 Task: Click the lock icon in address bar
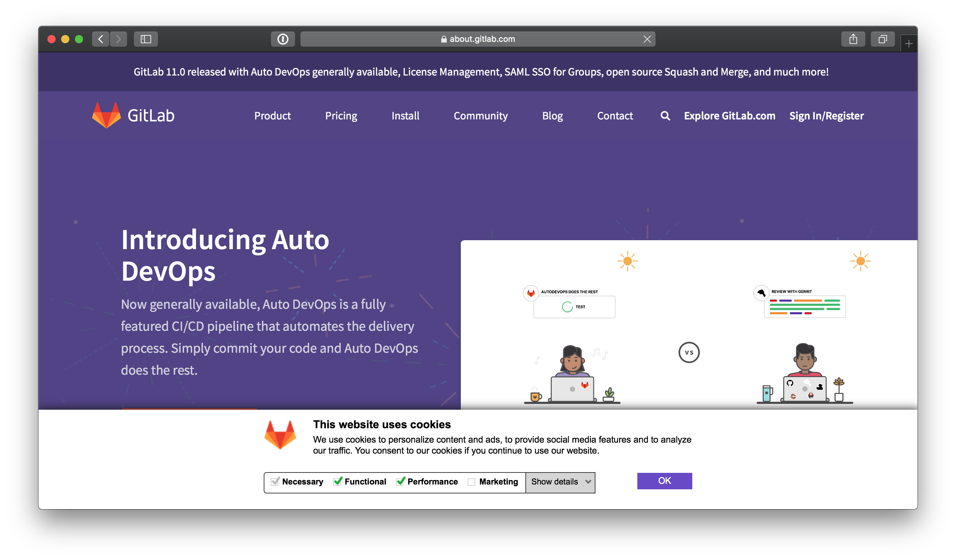(444, 39)
